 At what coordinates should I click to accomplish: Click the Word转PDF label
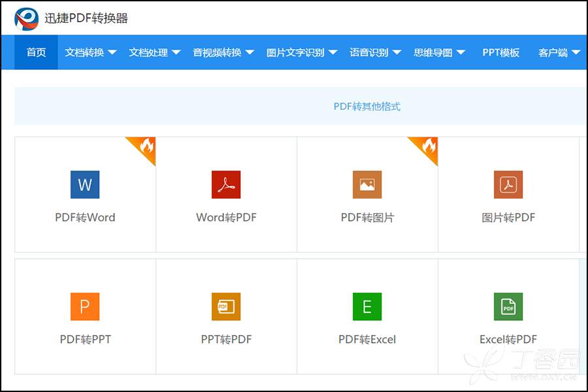[x=226, y=218]
